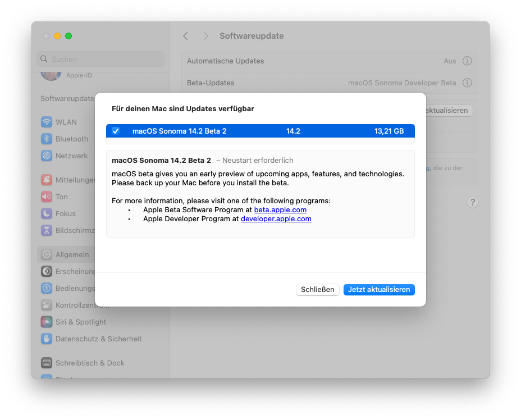The height and width of the screenshot is (420, 521).
Task: Open Netzwerk via its globe icon
Action: [47, 156]
